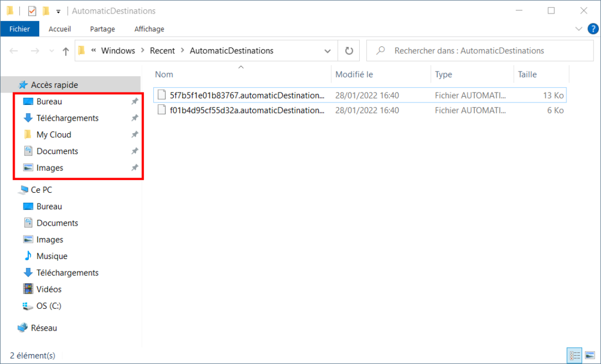Open the Customize Quick Access Toolbar dropdown
Image resolution: width=601 pixels, height=364 pixels.
(58, 12)
